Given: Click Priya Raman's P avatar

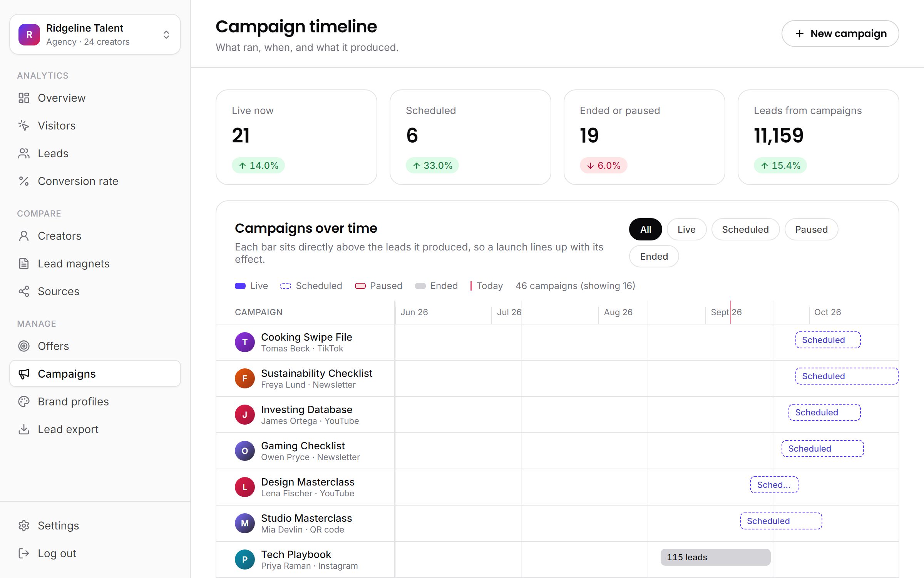Looking at the screenshot, I should pyautogui.click(x=245, y=560).
